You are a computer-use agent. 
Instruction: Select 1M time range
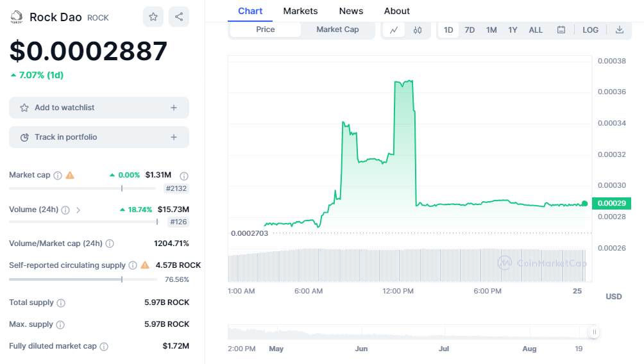[491, 30]
